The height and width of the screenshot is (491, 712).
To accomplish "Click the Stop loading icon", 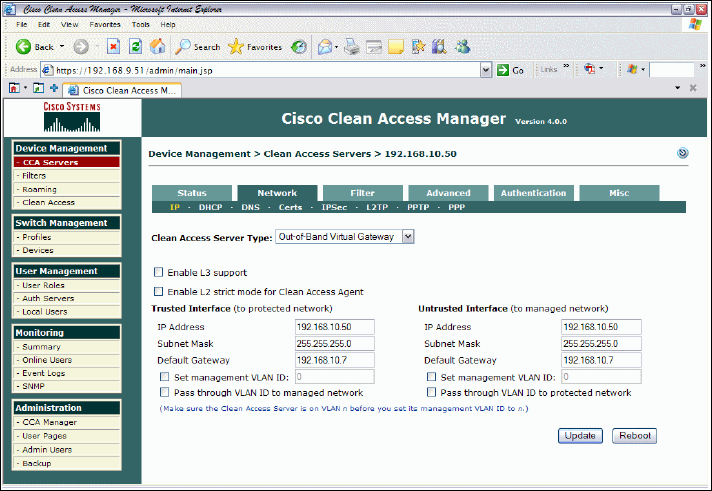I will 113,46.
